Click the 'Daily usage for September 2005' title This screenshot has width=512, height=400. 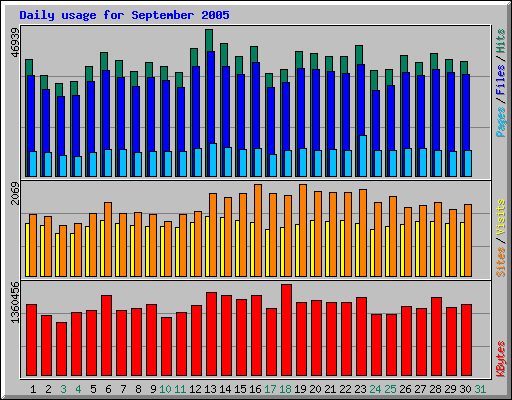pos(124,15)
